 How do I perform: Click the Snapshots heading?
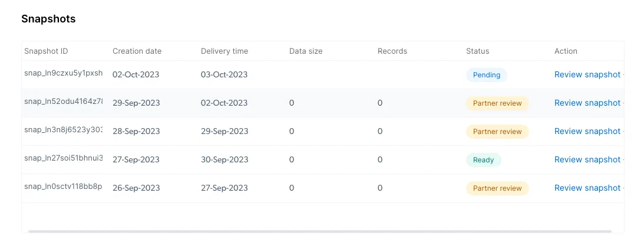48,19
